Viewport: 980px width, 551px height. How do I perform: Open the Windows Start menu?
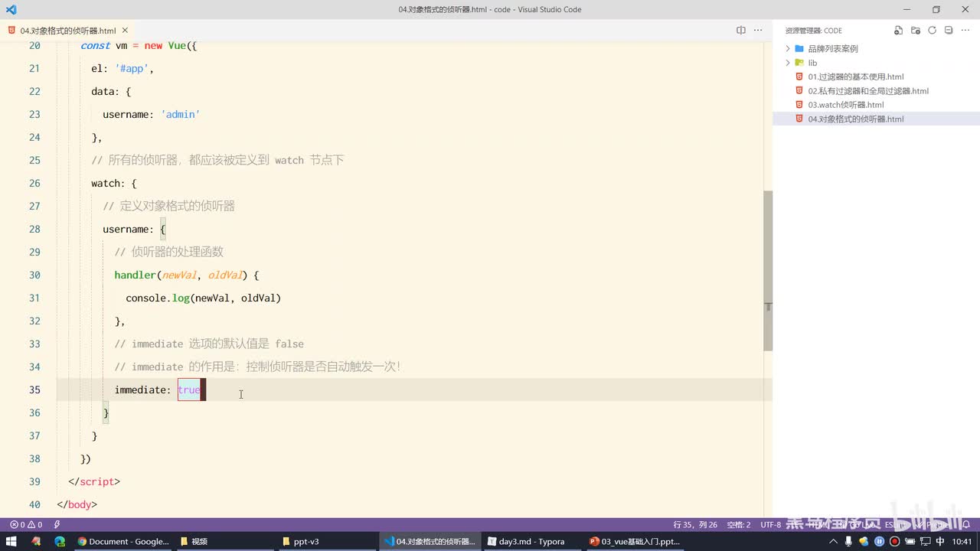11,541
